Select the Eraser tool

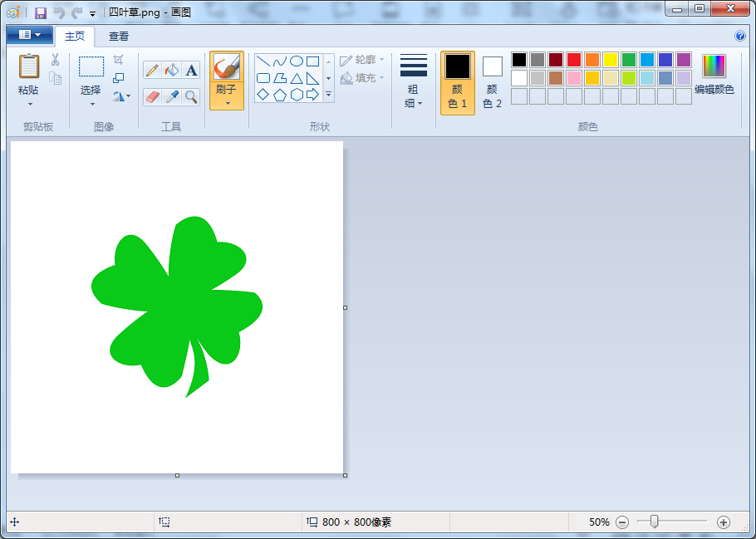152,97
